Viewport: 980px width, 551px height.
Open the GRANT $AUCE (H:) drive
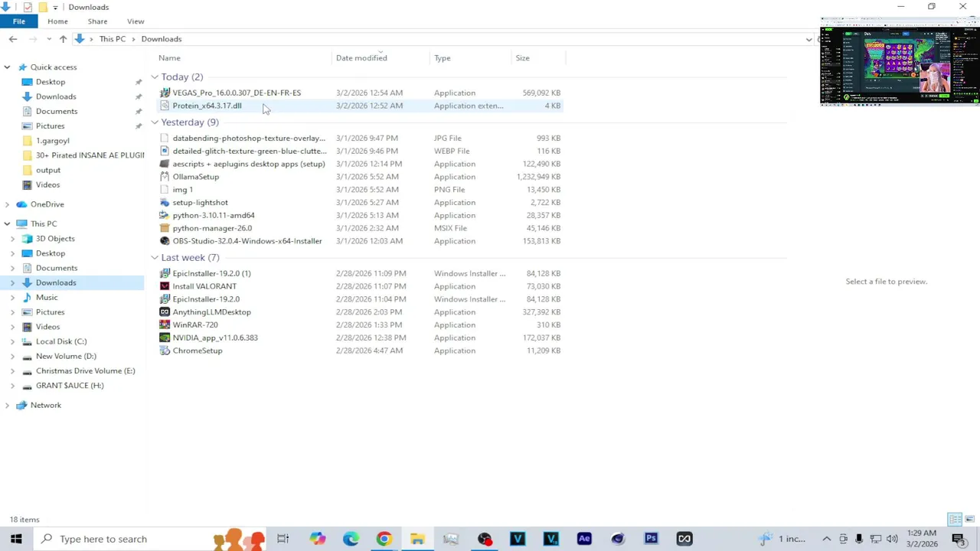coord(70,386)
